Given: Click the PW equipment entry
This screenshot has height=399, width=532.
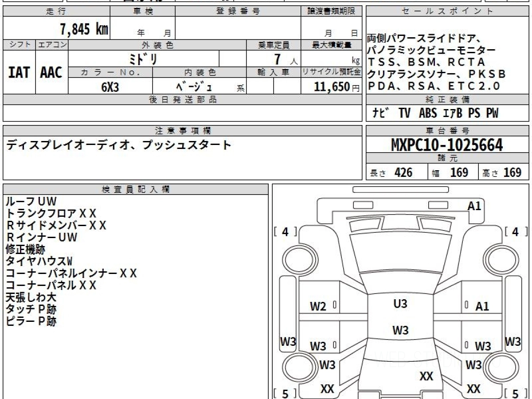Looking at the screenshot, I should [492, 113].
